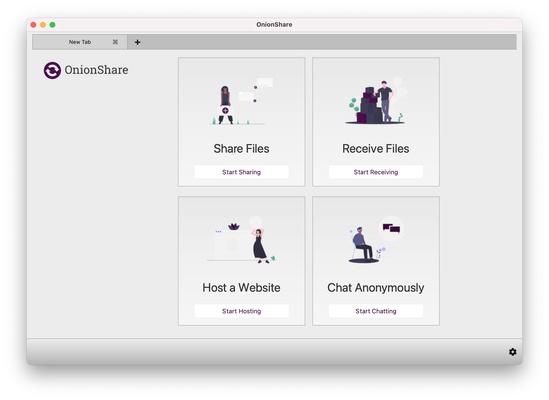Click the Start Sharing button

click(241, 172)
